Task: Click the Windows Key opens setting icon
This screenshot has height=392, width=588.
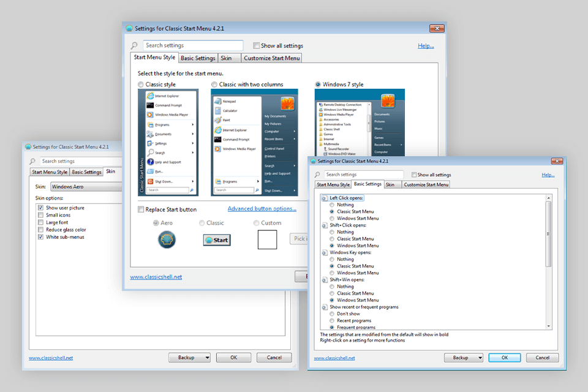Action: tap(325, 253)
